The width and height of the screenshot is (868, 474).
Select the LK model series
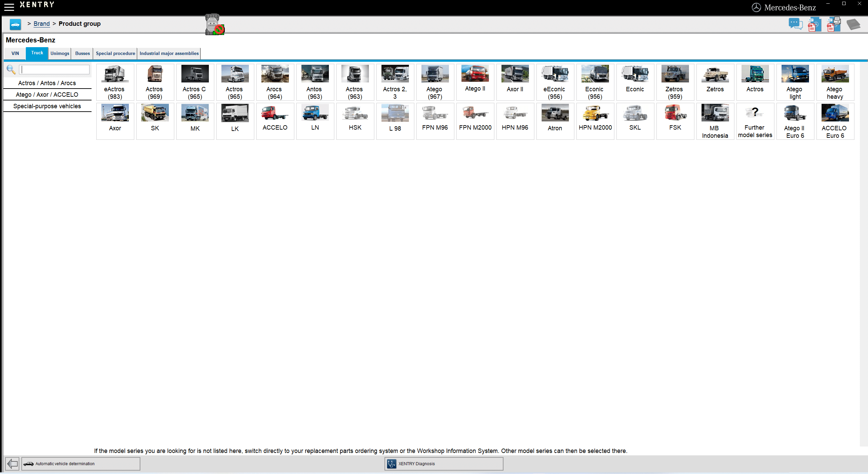235,121
